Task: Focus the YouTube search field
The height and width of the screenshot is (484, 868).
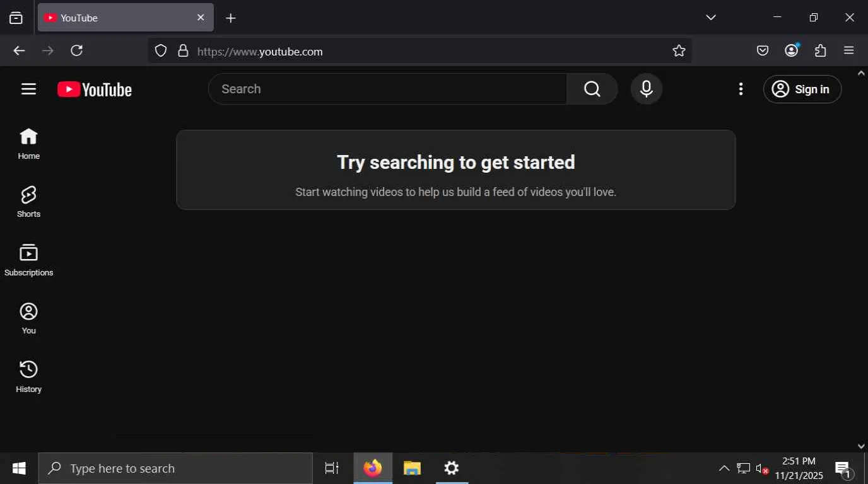Action: click(387, 89)
